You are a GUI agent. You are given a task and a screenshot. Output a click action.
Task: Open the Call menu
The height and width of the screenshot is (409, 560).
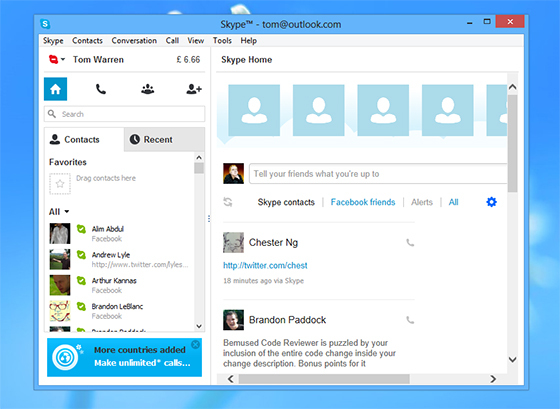(x=172, y=41)
